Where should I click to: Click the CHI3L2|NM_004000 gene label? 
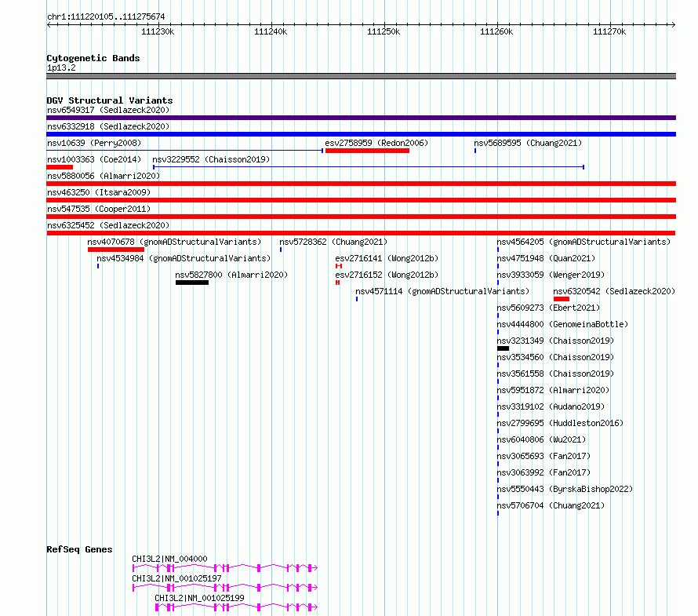169,559
